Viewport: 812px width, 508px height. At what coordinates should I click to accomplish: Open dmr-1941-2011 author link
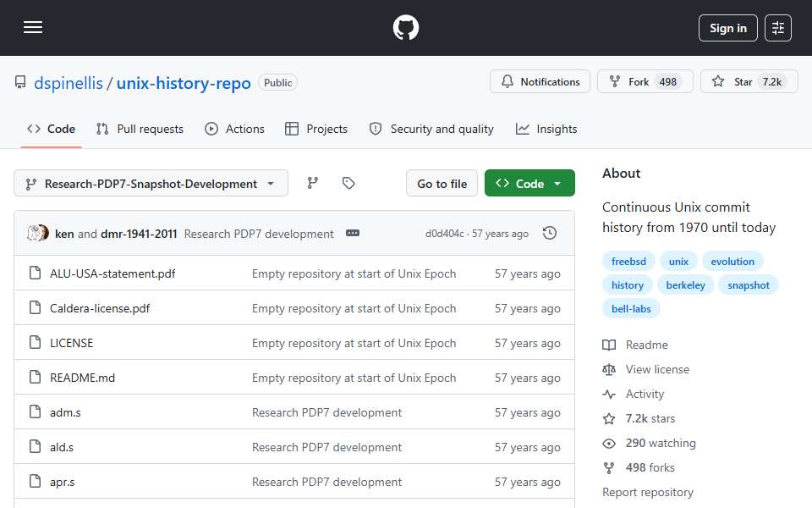139,234
